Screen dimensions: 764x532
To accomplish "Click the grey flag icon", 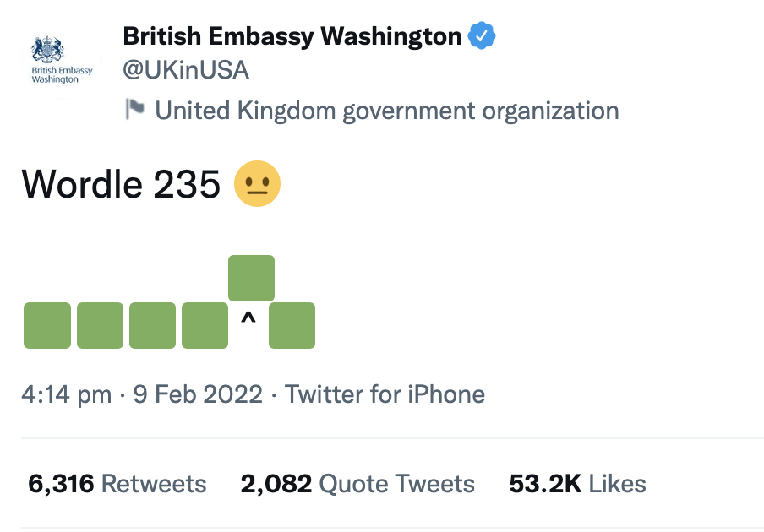I will tap(135, 109).
